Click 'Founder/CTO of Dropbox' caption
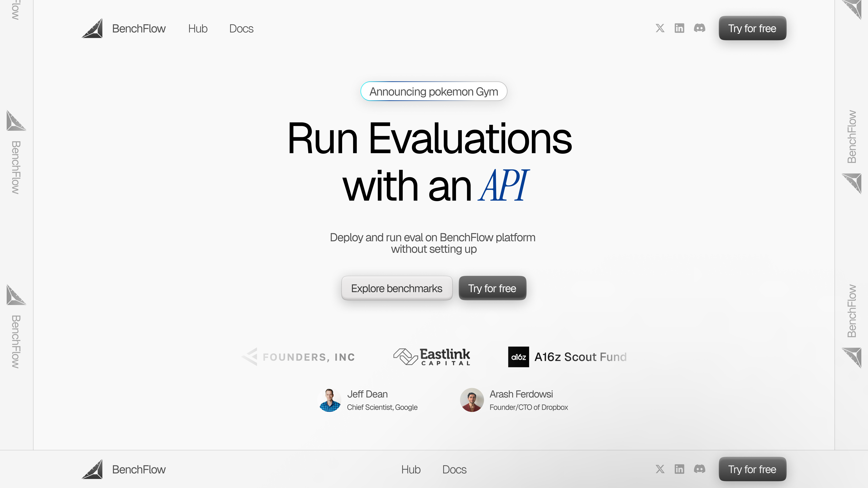868x488 pixels. [x=529, y=408]
